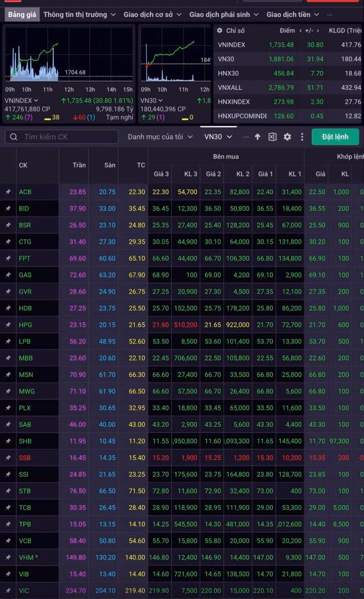Image resolution: width=364 pixels, height=599 pixels.
Task: Sort by the CK column header
Action: pyautogui.click(x=23, y=165)
